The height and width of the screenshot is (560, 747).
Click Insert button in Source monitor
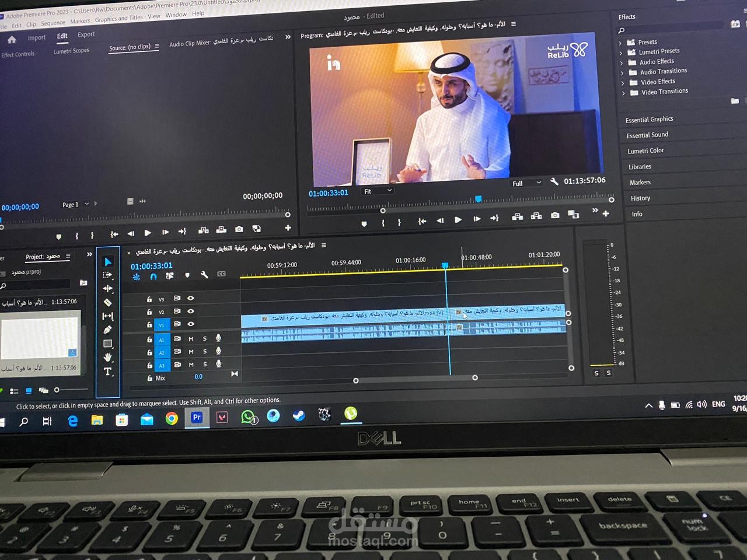pos(203,230)
